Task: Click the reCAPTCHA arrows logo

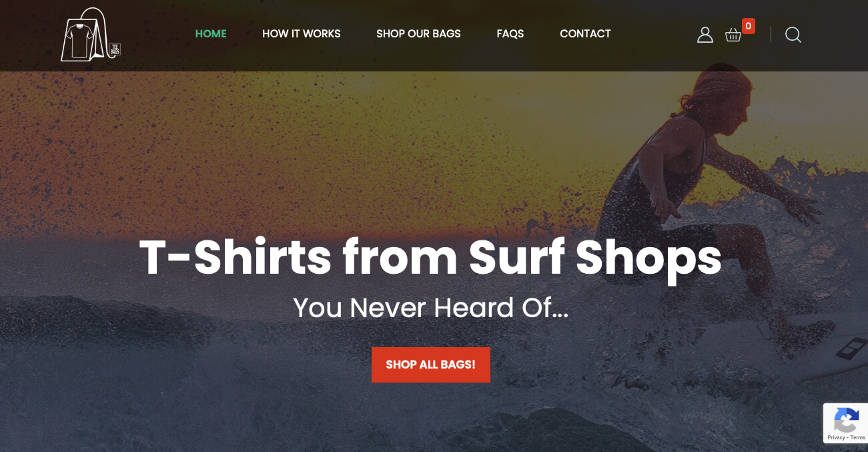Action: (846, 421)
